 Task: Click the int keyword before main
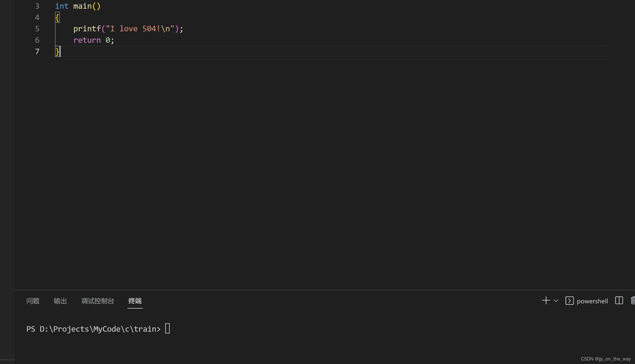pyautogui.click(x=61, y=6)
